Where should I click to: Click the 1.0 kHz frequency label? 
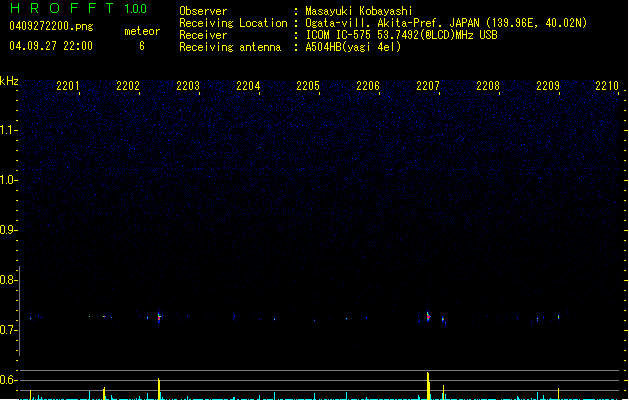pyautogui.click(x=8, y=180)
